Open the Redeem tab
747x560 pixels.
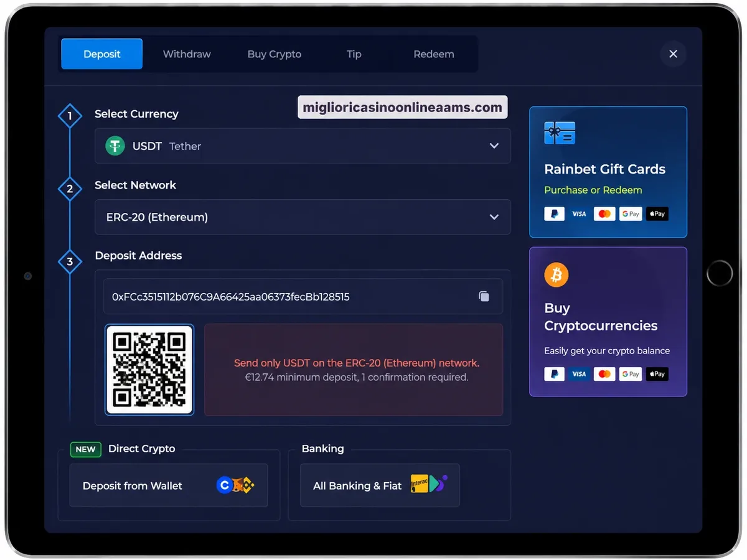click(434, 54)
